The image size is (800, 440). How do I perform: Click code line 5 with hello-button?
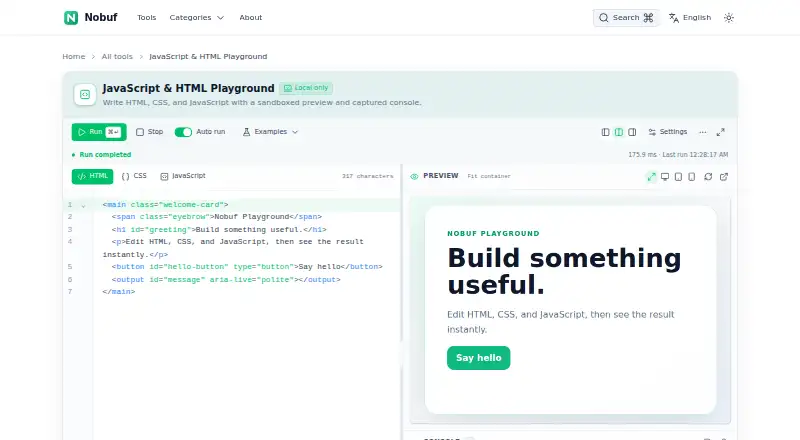click(x=247, y=266)
